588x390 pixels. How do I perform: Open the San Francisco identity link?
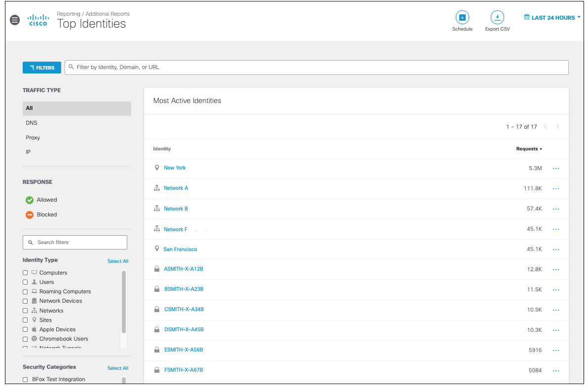pos(181,249)
